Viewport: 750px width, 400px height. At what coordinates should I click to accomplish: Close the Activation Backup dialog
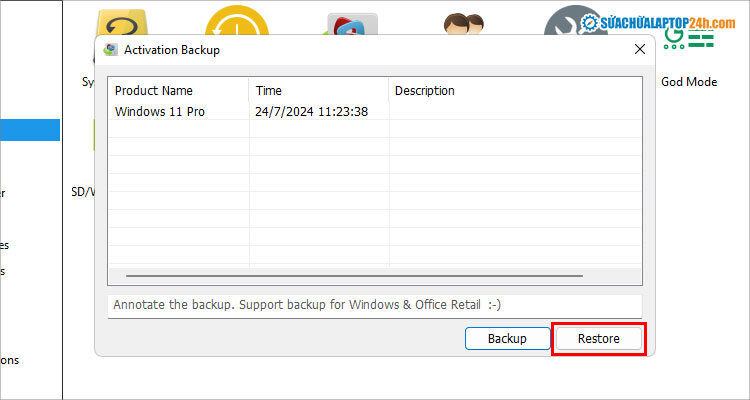(640, 49)
